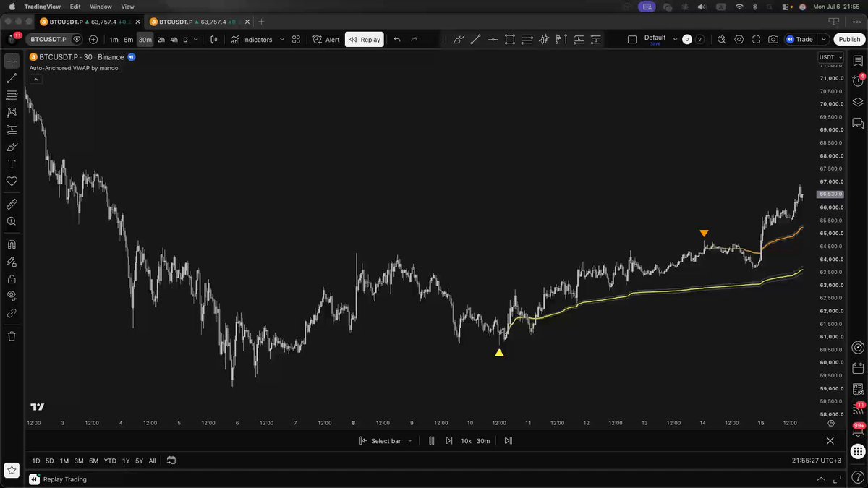The width and height of the screenshot is (868, 488).
Task: Open the go-to-date calendar icon
Action: click(x=171, y=461)
